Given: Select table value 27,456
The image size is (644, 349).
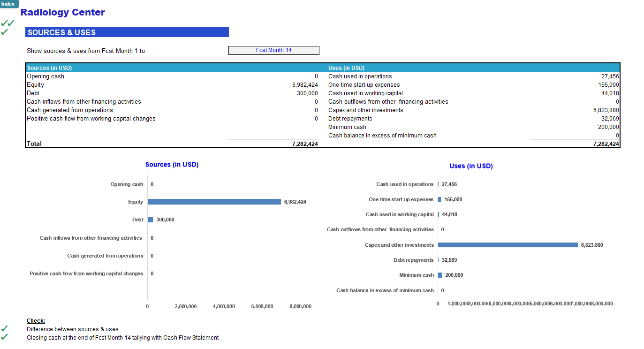Looking at the screenshot, I should pyautogui.click(x=610, y=76).
